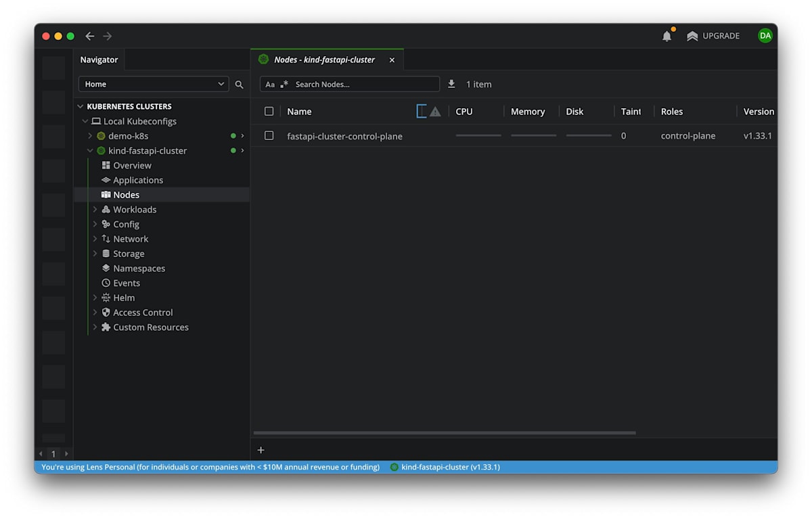The image size is (812, 519).
Task: Sort by the Roles column header
Action: pos(672,112)
